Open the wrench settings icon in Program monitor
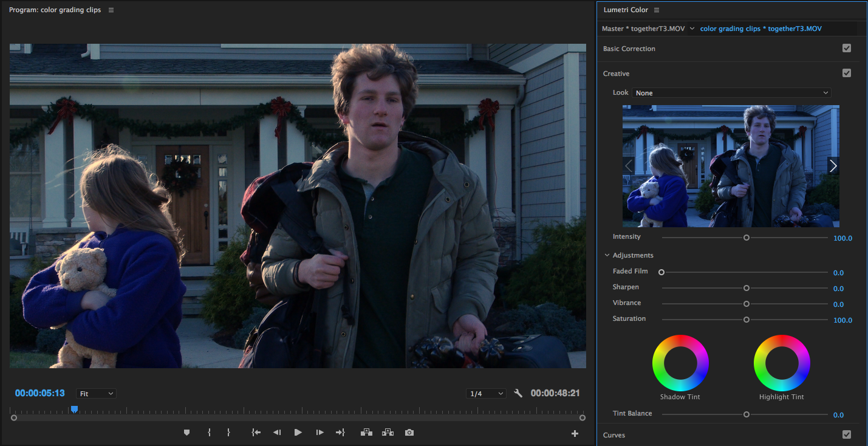The height and width of the screenshot is (446, 868). click(x=518, y=393)
